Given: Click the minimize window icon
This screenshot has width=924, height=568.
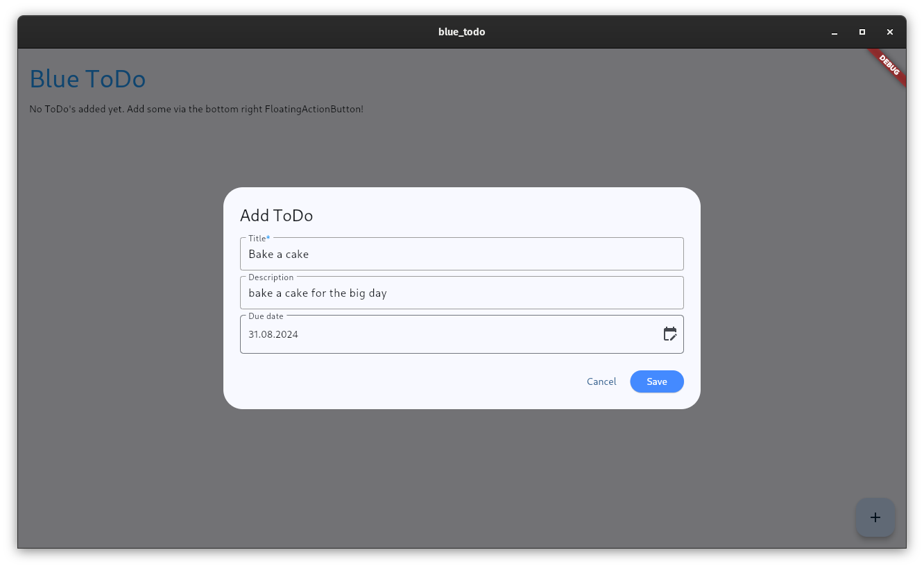Looking at the screenshot, I should pyautogui.click(x=834, y=32).
